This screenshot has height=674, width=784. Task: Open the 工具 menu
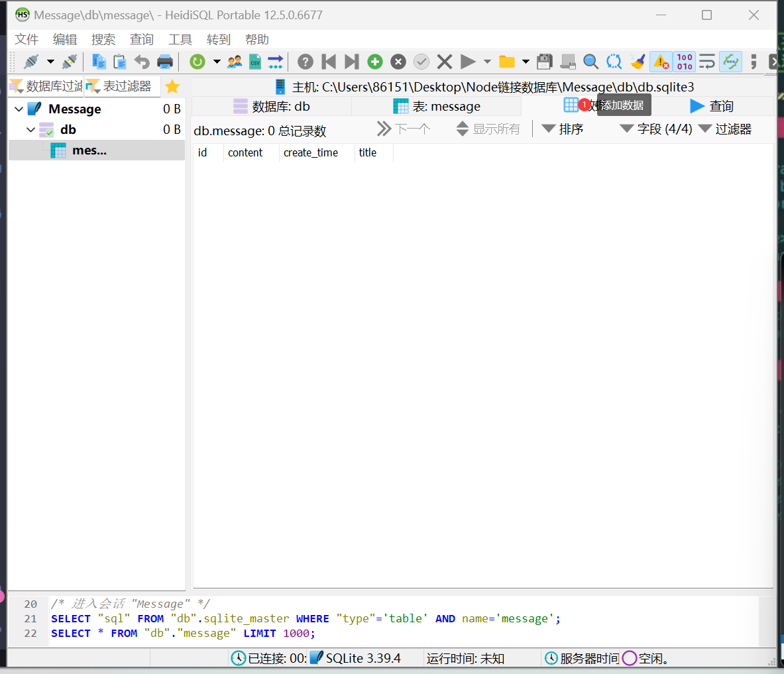[180, 40]
